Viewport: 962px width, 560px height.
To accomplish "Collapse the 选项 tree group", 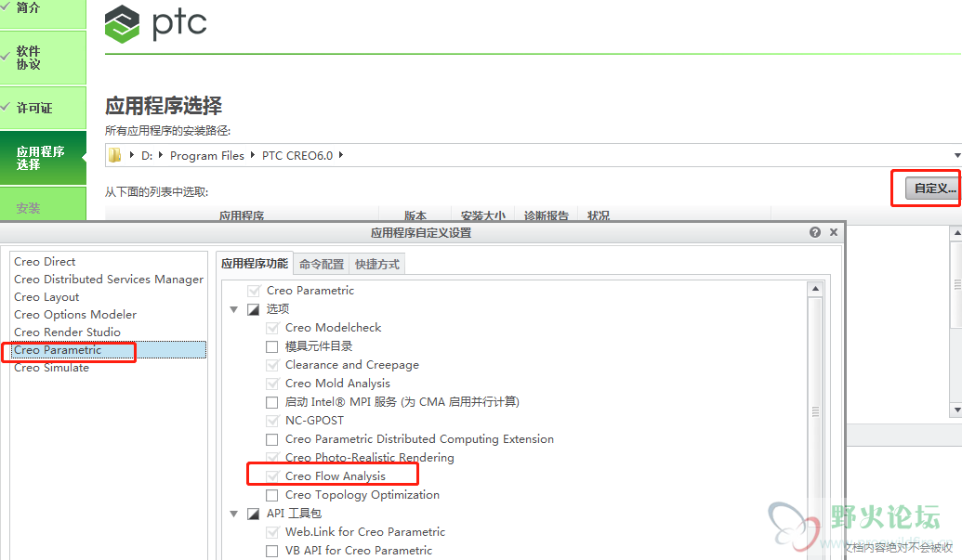I will click(233, 309).
